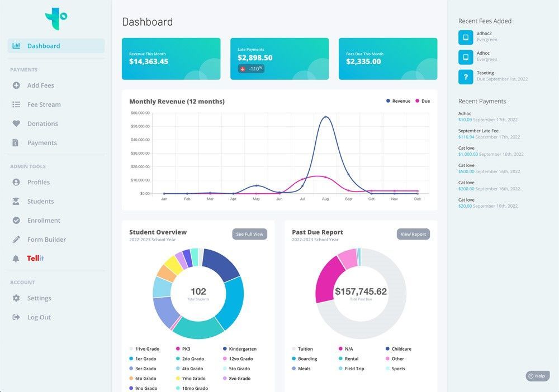This screenshot has height=392, width=559.
Task: Open the $20.00 Cat love payment
Action: (487, 203)
